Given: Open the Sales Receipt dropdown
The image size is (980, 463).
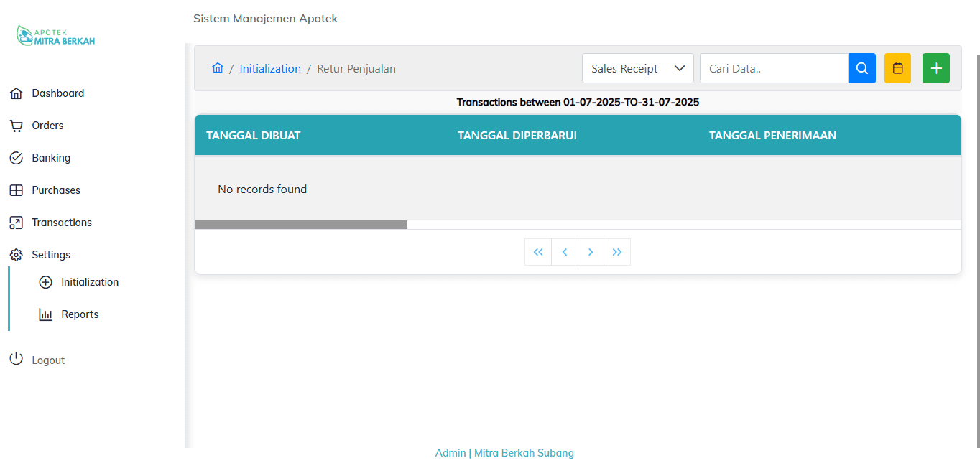Looking at the screenshot, I should (637, 68).
